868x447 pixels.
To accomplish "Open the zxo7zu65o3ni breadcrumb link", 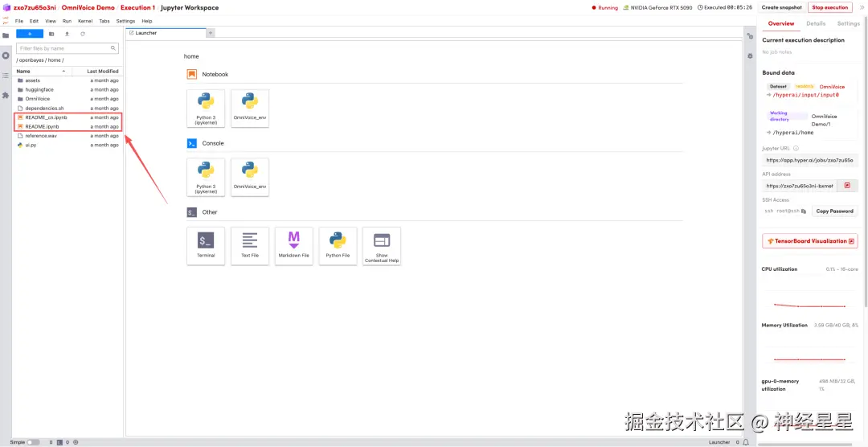I will tap(34, 8).
